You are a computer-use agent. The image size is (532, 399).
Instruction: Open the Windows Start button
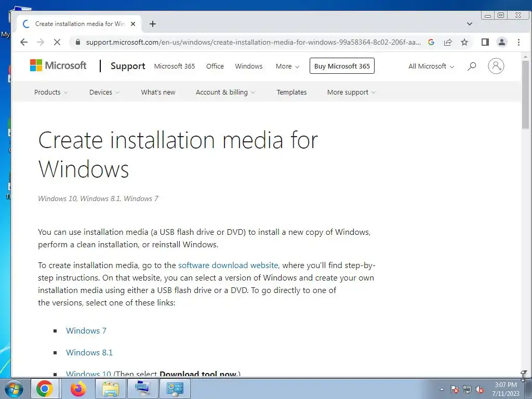pos(13,389)
